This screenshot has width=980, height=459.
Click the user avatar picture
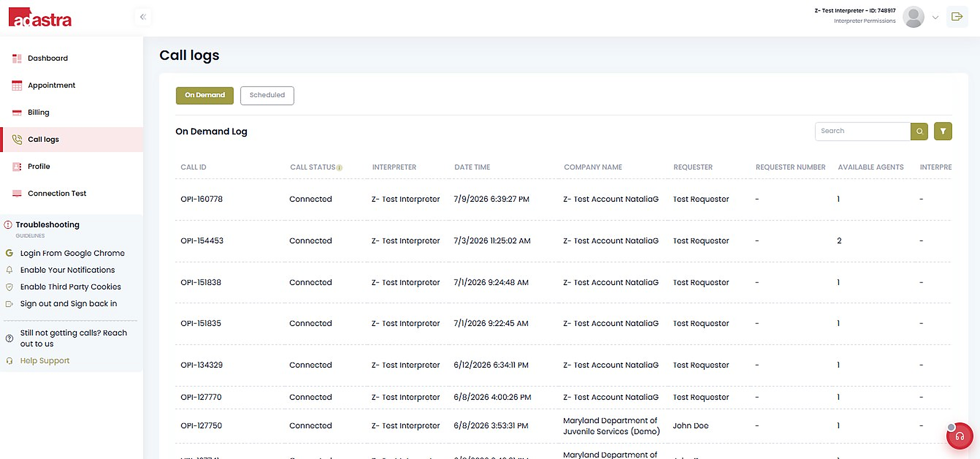[x=914, y=17]
